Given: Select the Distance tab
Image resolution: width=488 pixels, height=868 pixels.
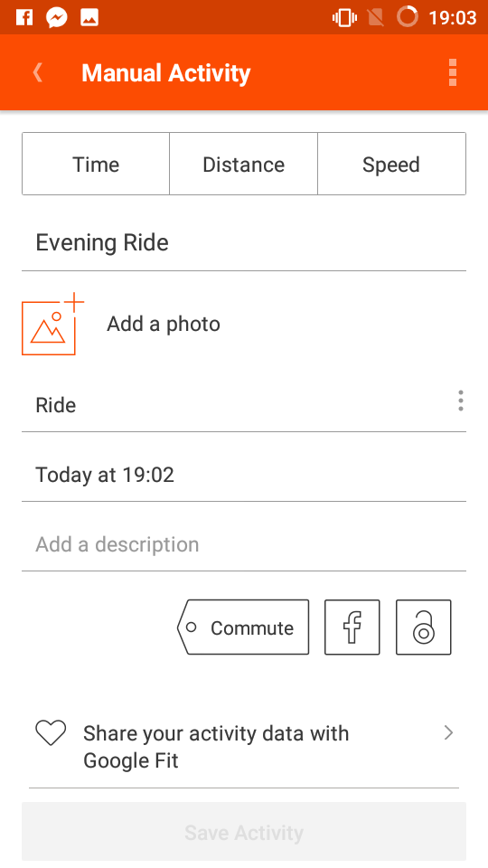Looking at the screenshot, I should click(243, 164).
